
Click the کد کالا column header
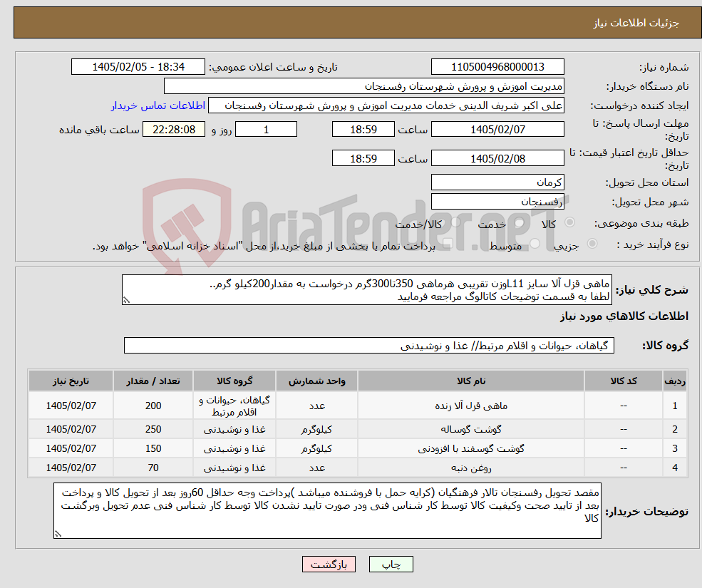(623, 381)
